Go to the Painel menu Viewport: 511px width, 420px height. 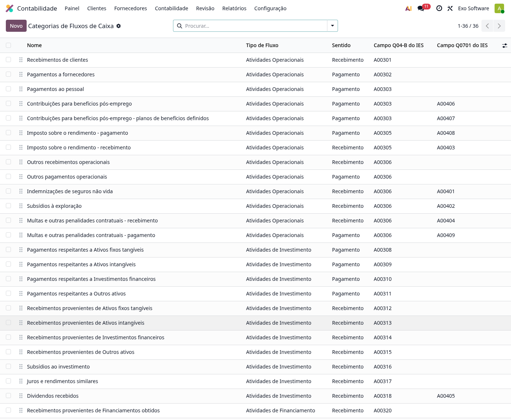coord(72,8)
